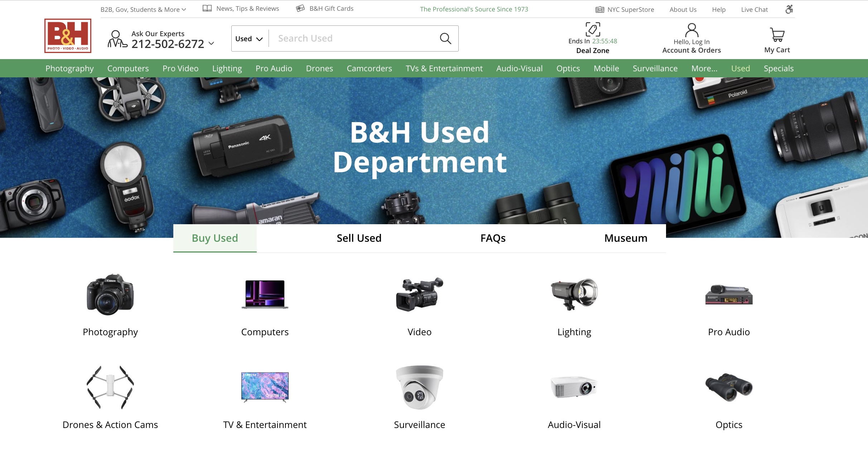Open the accessibility wheelchair icon
Viewport: 868px width, 457px height.
pos(789,9)
